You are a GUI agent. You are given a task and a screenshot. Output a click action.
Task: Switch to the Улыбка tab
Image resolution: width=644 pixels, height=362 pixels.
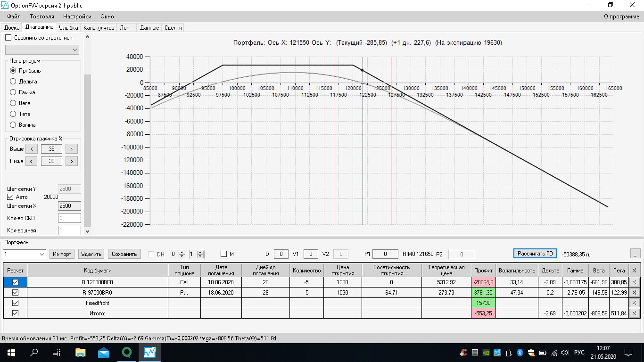(68, 28)
